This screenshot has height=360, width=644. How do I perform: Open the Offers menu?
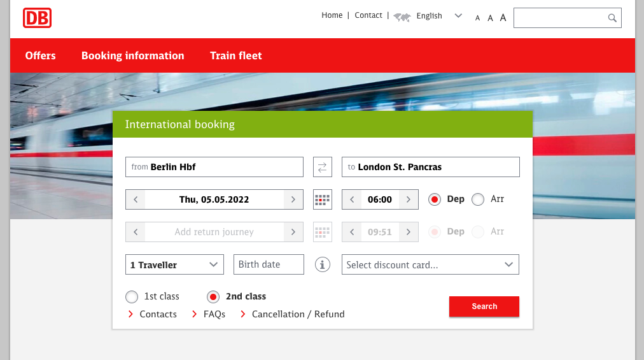[41, 55]
